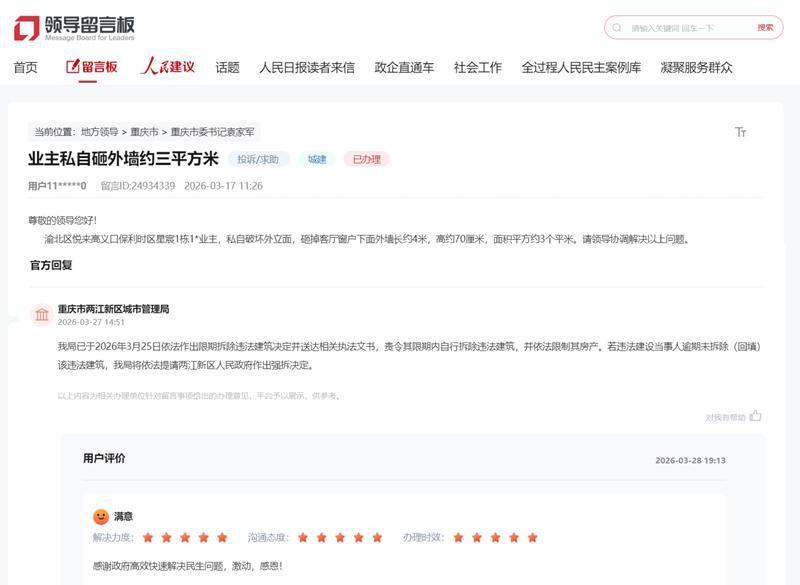
Task: Click the 领导留言板 site logo
Action: coord(74,27)
